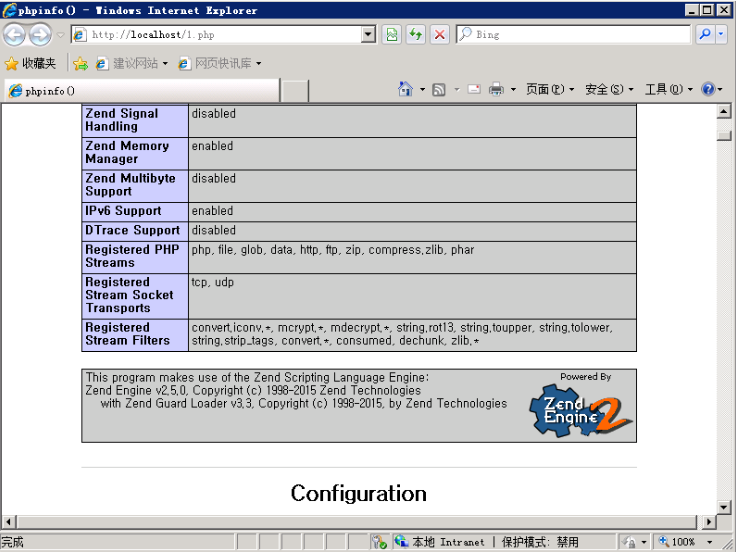Click the Home icon in command bar

pos(405,90)
